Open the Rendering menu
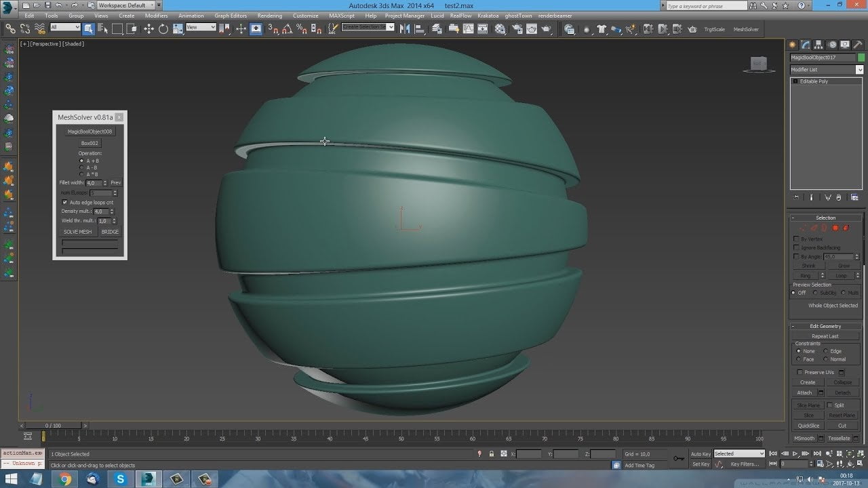Viewport: 868px width, 488px height. pos(270,16)
